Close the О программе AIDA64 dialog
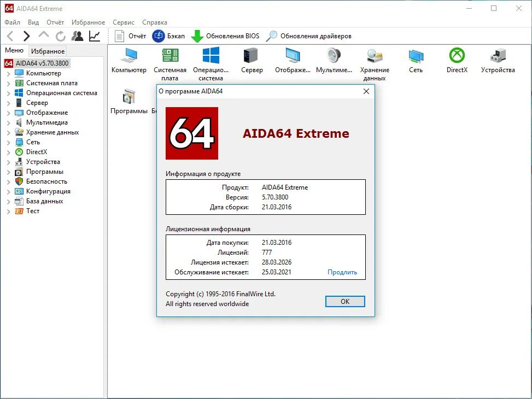The width and height of the screenshot is (532, 399). coord(366,91)
